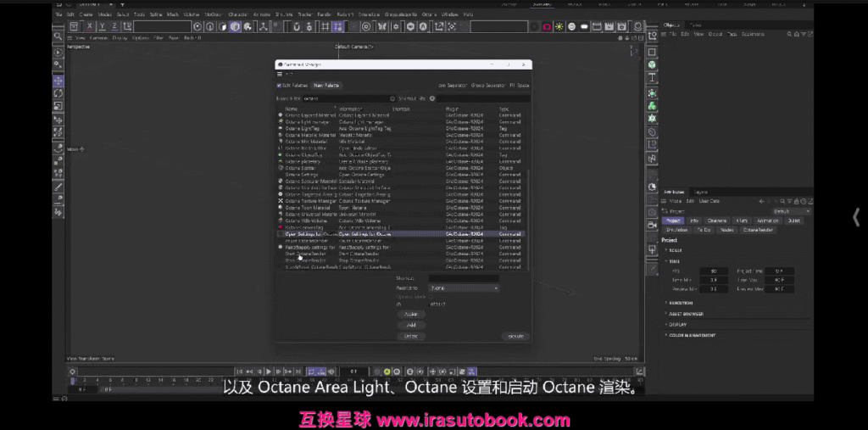Select Octane Node Editor row
The height and width of the screenshot is (430, 868).
tap(399, 148)
